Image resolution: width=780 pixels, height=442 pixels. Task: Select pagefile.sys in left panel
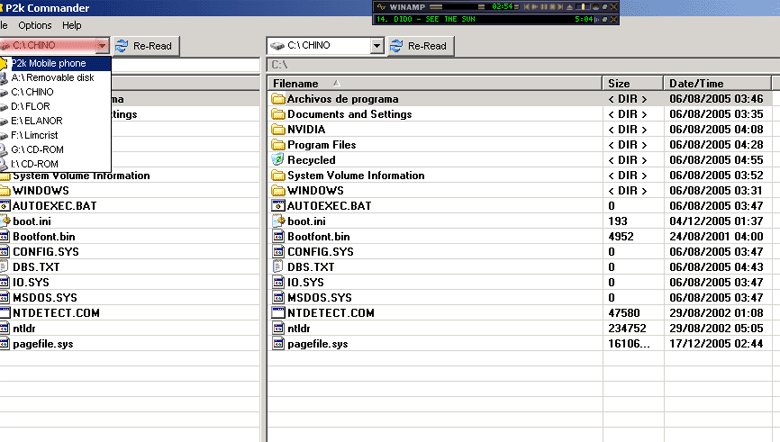(x=43, y=344)
